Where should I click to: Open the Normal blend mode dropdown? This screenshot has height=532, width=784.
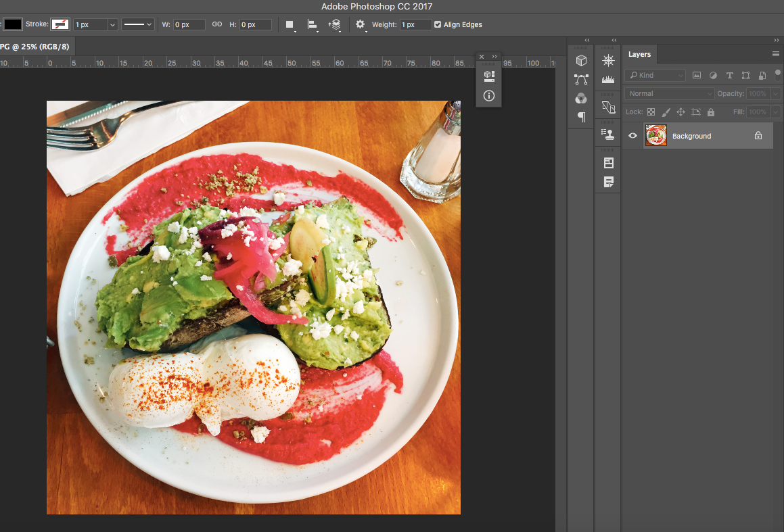coord(669,93)
